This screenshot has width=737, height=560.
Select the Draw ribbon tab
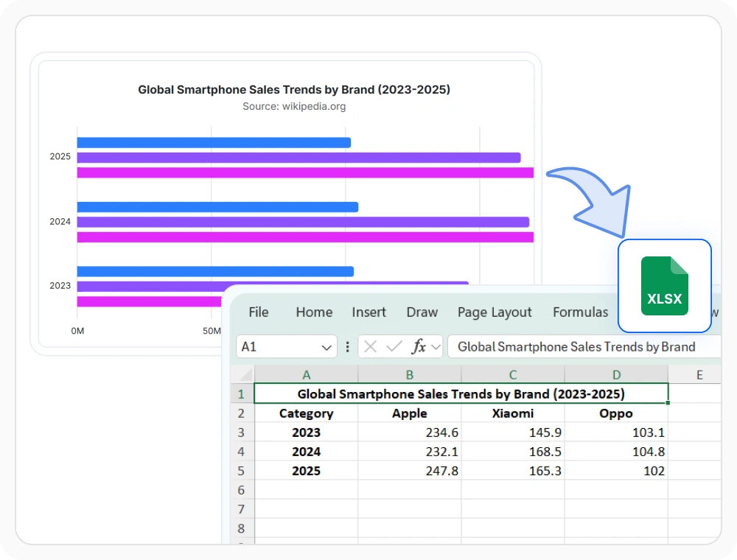pos(422,312)
